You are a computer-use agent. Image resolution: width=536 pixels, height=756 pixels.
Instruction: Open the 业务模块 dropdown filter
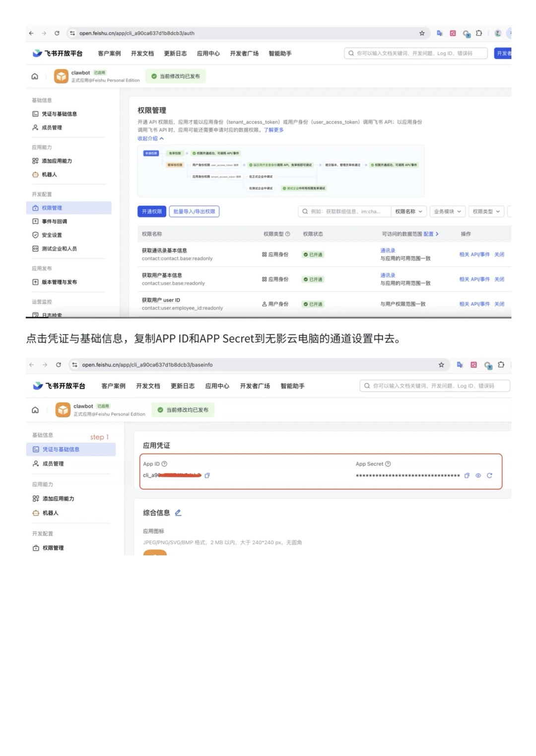pos(448,212)
